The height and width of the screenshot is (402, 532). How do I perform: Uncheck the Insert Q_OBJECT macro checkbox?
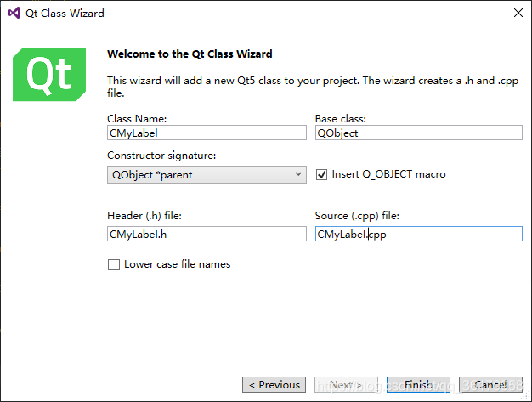click(x=321, y=175)
